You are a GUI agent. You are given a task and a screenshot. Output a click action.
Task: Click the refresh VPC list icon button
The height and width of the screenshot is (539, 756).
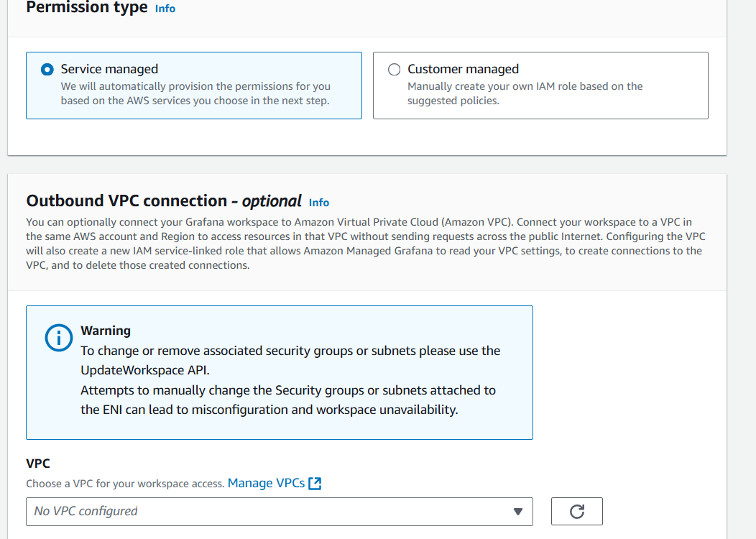576,511
